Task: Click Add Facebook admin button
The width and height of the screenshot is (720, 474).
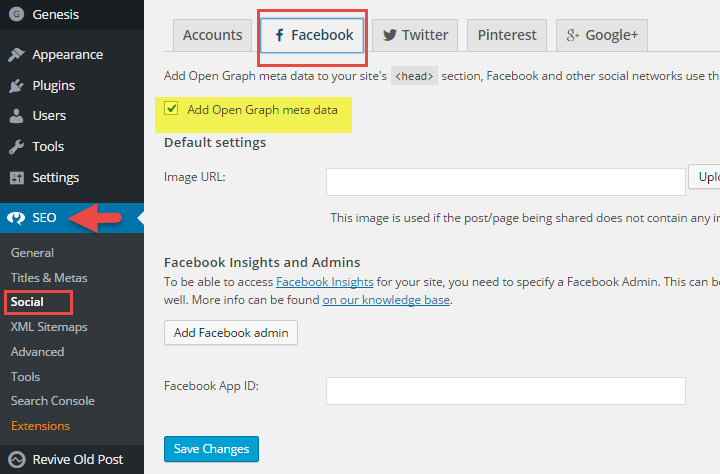Action: pyautogui.click(x=231, y=333)
